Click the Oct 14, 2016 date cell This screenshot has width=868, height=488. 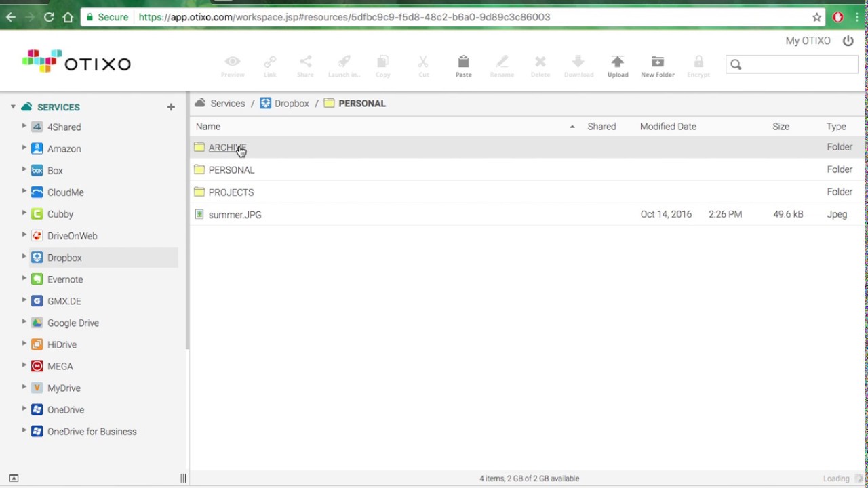pos(666,214)
